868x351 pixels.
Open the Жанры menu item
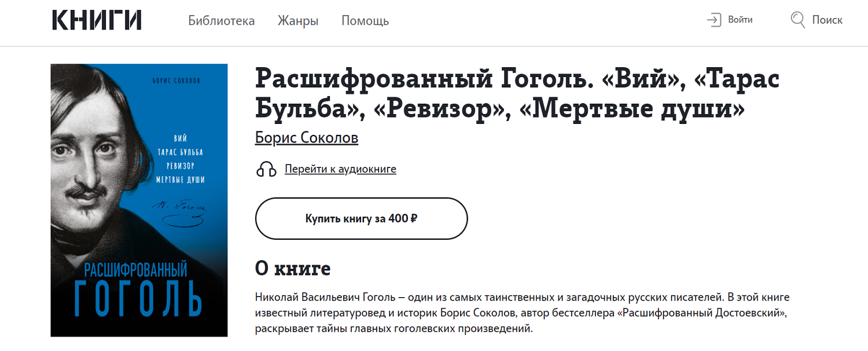pyautogui.click(x=298, y=21)
